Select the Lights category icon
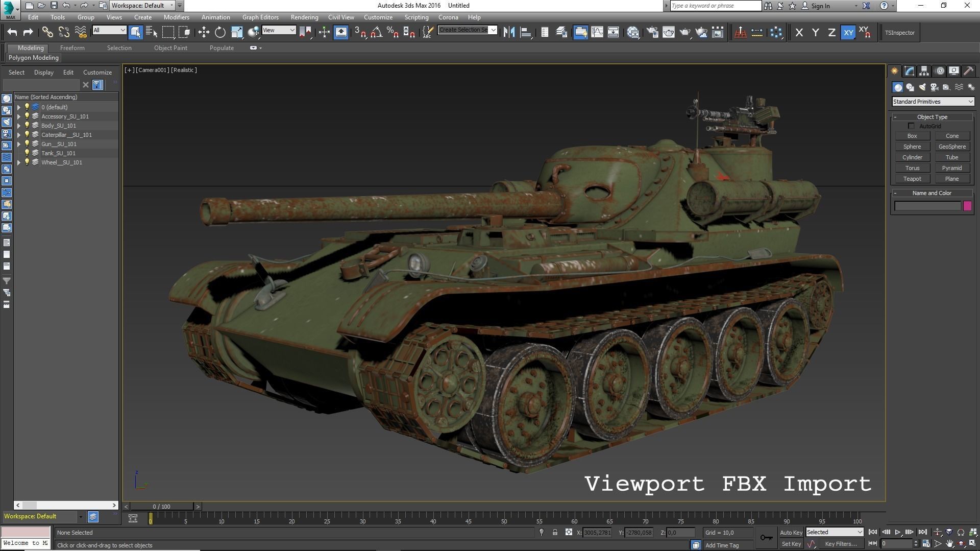980x551 pixels. pos(922,87)
